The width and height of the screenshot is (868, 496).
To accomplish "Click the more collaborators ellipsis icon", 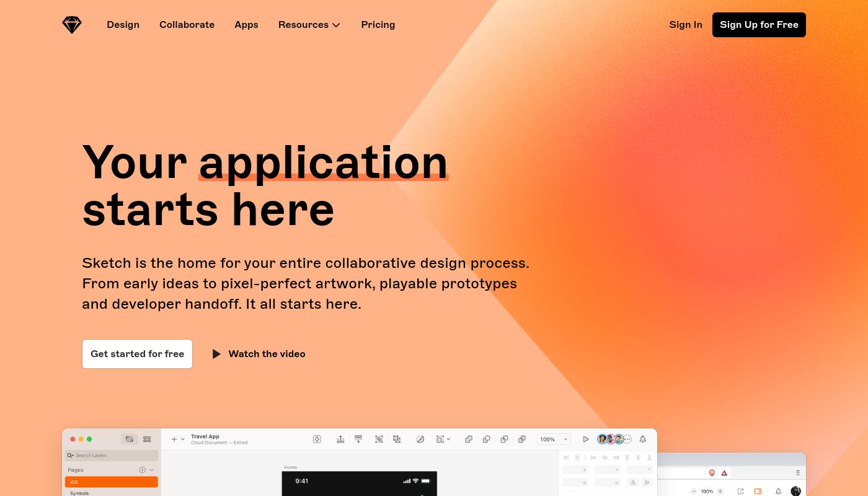I will tap(627, 439).
